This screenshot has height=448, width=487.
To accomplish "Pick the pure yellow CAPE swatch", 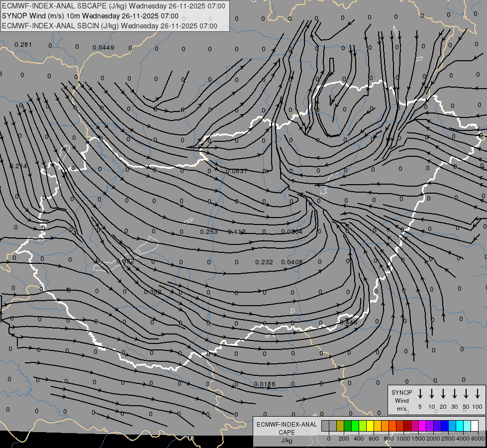I will point(370,426).
